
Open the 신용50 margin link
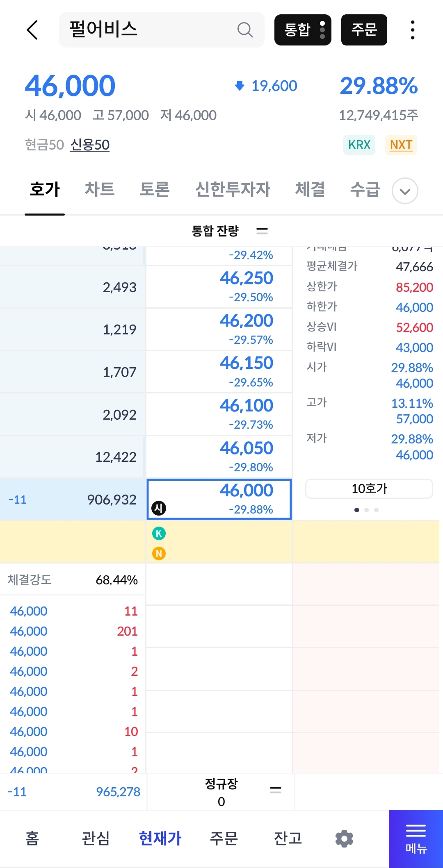pyautogui.click(x=90, y=145)
